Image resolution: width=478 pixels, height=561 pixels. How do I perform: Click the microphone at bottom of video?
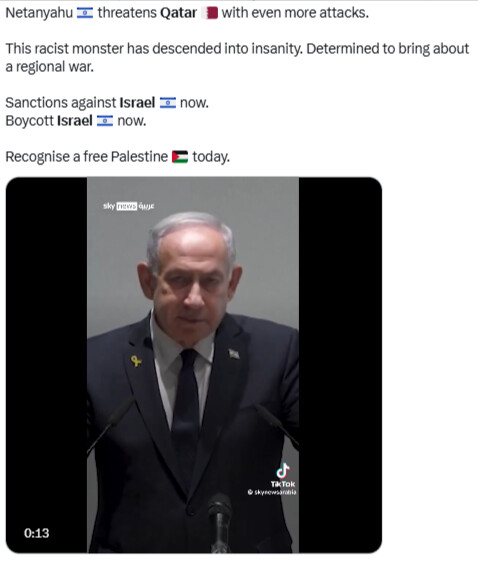pos(220,522)
